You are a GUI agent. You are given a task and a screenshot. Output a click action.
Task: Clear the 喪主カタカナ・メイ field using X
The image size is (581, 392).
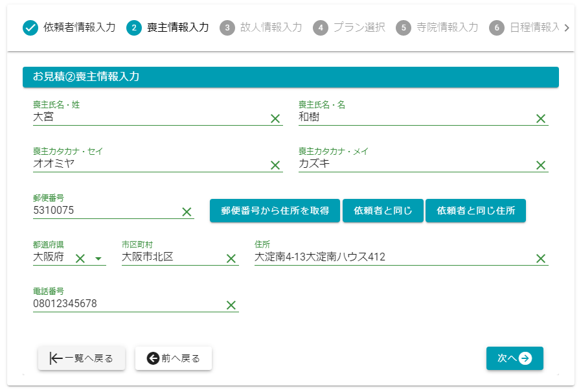(x=541, y=165)
